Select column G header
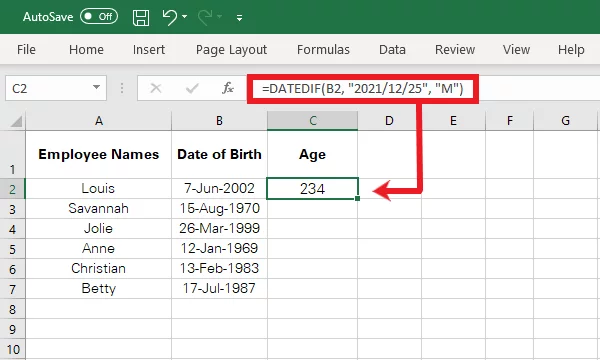Screen dimensions: 600x360 tap(565, 121)
